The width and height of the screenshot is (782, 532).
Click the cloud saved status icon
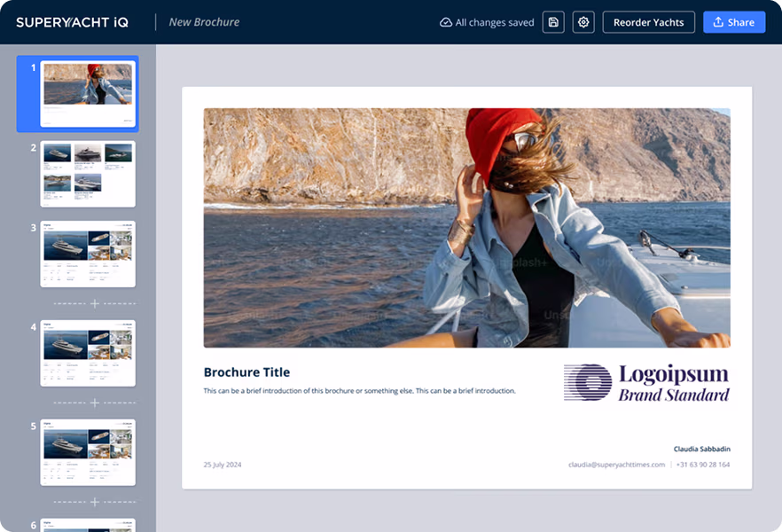click(446, 22)
